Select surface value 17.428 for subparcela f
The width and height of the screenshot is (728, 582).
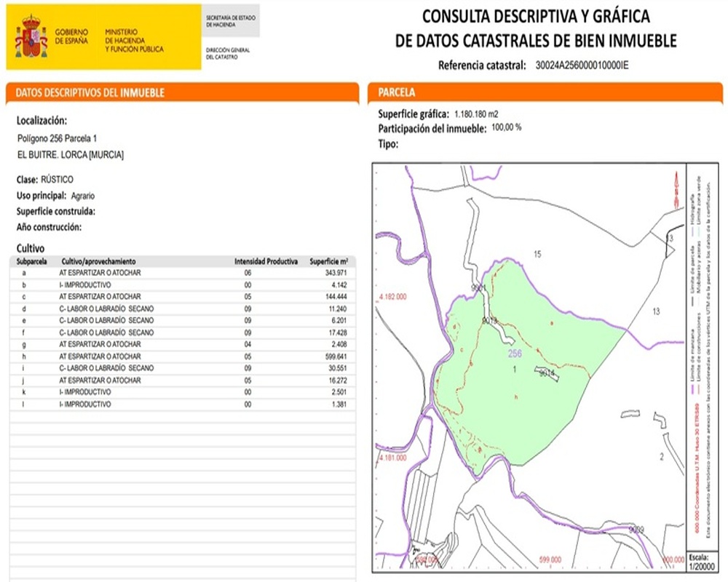tap(338, 332)
